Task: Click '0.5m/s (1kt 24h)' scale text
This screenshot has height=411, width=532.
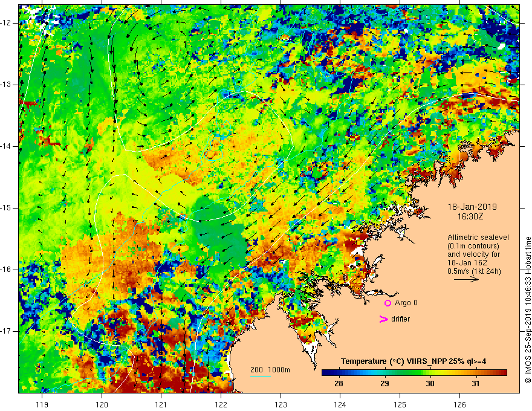Action: click(474, 271)
